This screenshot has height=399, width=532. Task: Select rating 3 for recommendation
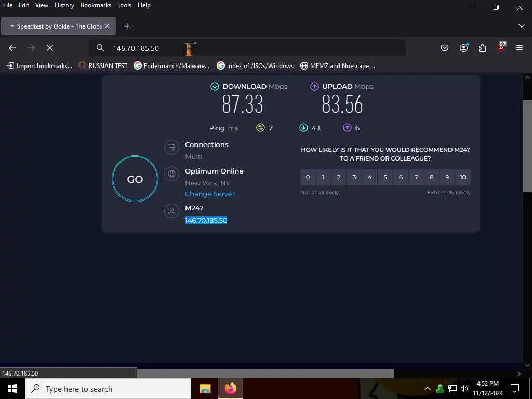pyautogui.click(x=354, y=177)
